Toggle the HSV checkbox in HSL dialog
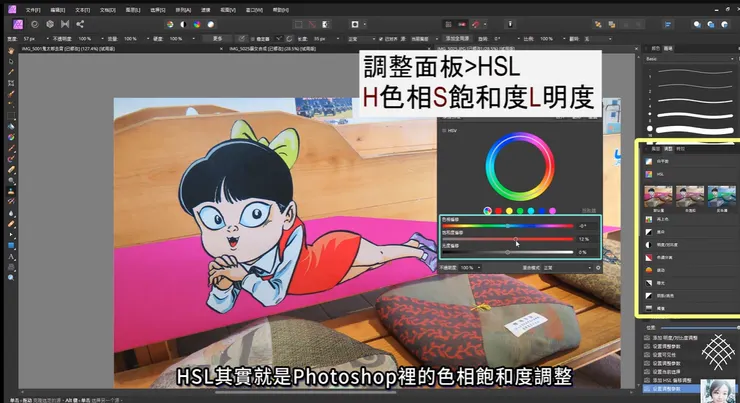The height and width of the screenshot is (403, 740). point(444,130)
